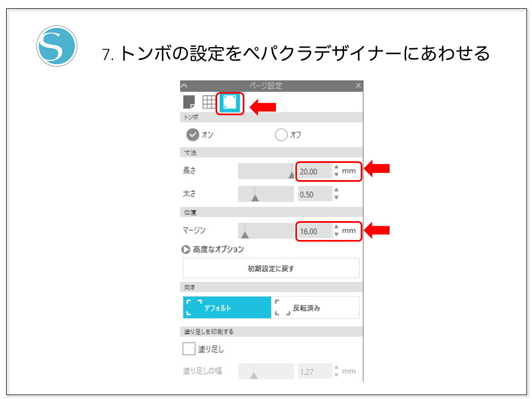Click the 16.00 margin input field

point(315,231)
